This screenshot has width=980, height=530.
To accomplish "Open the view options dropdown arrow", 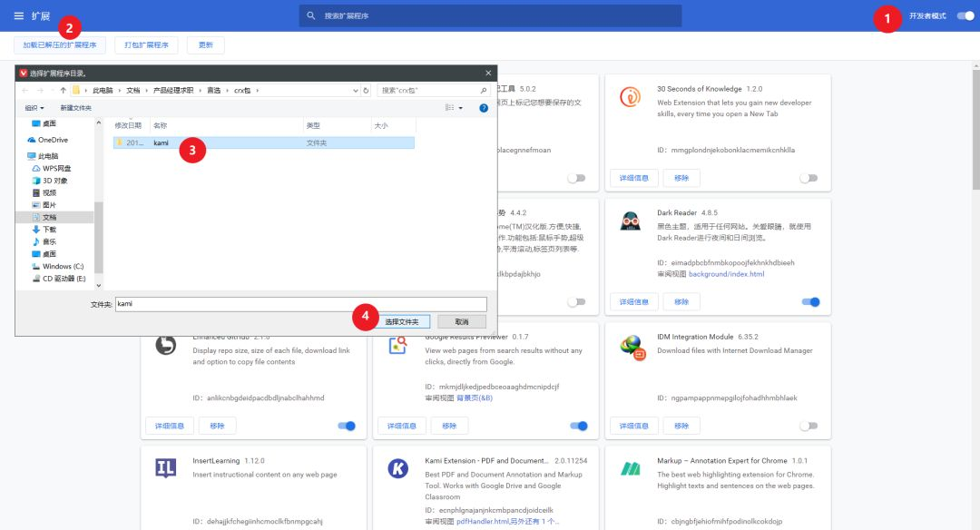I will (461, 108).
